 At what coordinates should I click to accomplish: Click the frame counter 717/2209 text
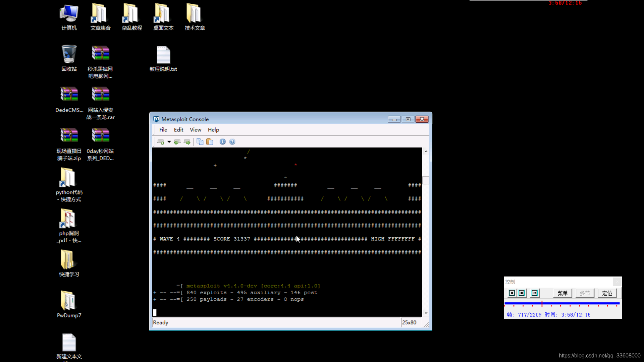coord(530,315)
